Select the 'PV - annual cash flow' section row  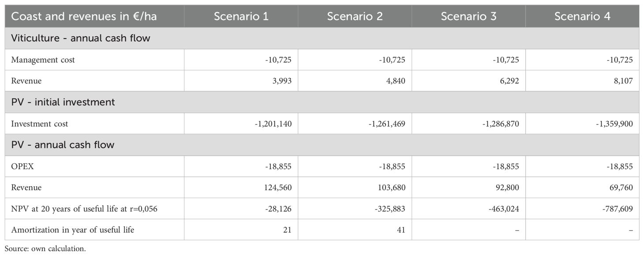[322, 145]
